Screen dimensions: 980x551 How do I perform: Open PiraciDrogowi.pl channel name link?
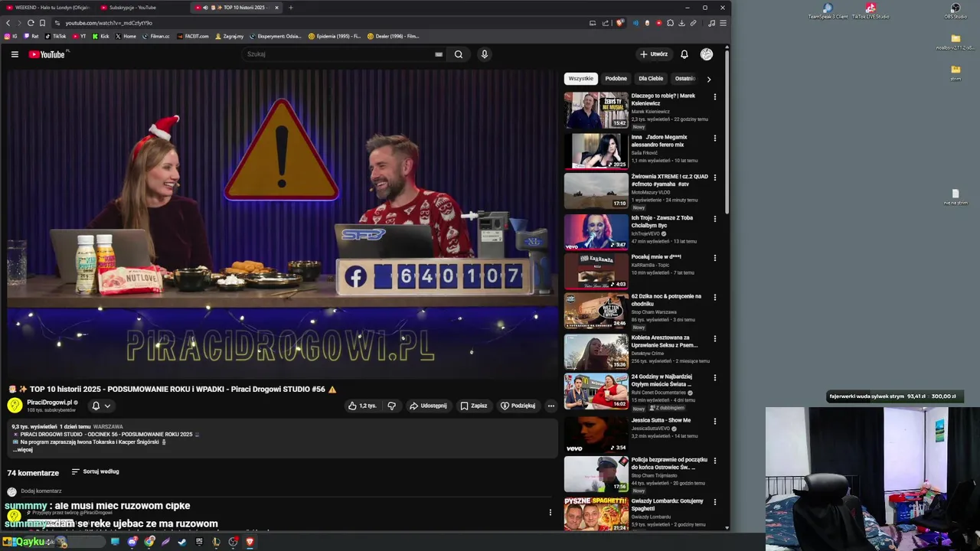click(50, 403)
